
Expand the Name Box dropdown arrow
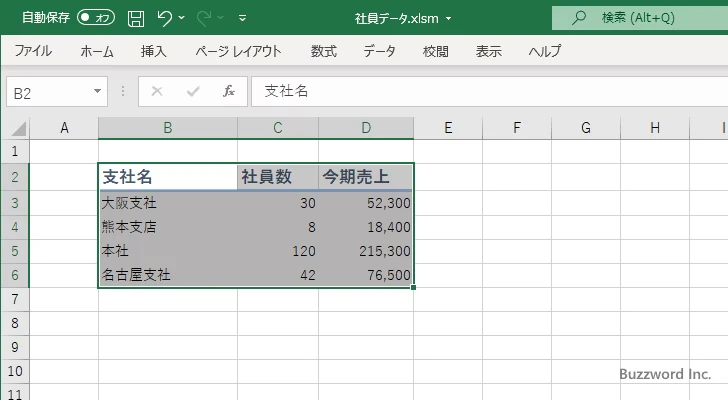tap(98, 91)
